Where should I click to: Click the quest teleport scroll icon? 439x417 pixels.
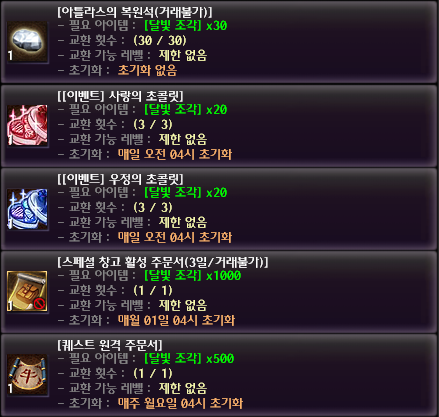[x=27, y=375]
